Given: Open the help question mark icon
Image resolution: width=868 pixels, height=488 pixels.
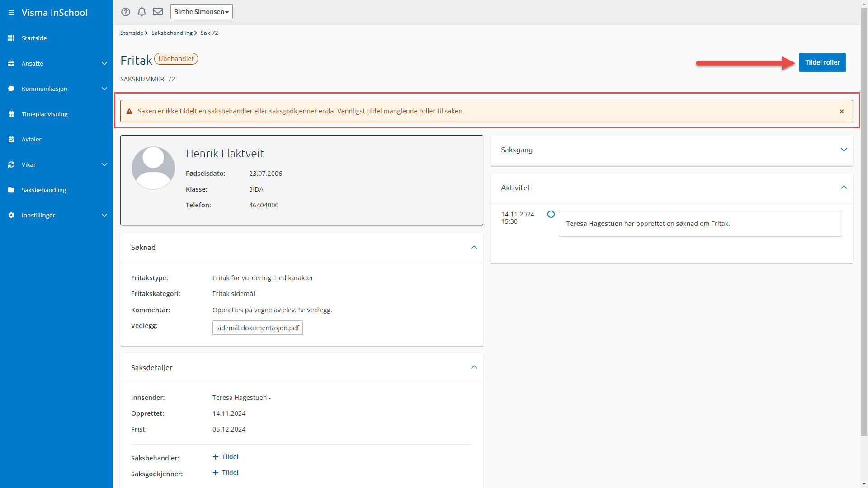Looking at the screenshot, I should pyautogui.click(x=126, y=12).
